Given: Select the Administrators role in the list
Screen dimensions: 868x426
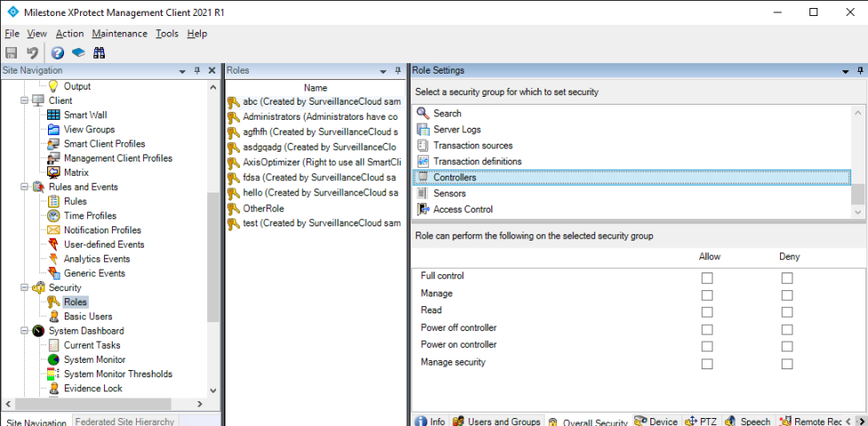Looking at the screenshot, I should click(x=318, y=117).
